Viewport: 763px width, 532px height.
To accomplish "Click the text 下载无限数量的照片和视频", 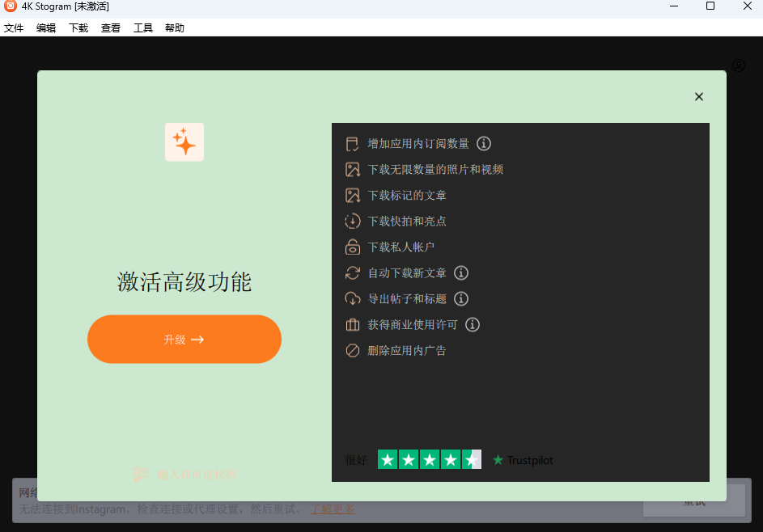I will pyautogui.click(x=435, y=169).
